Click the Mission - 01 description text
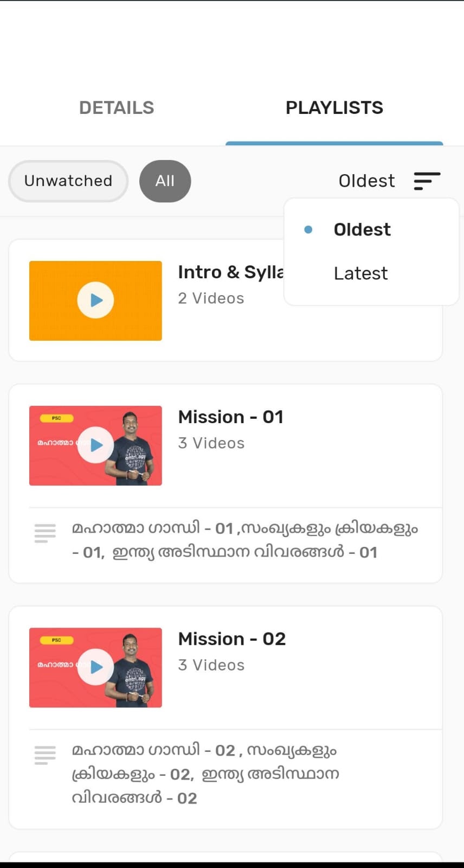 (245, 540)
